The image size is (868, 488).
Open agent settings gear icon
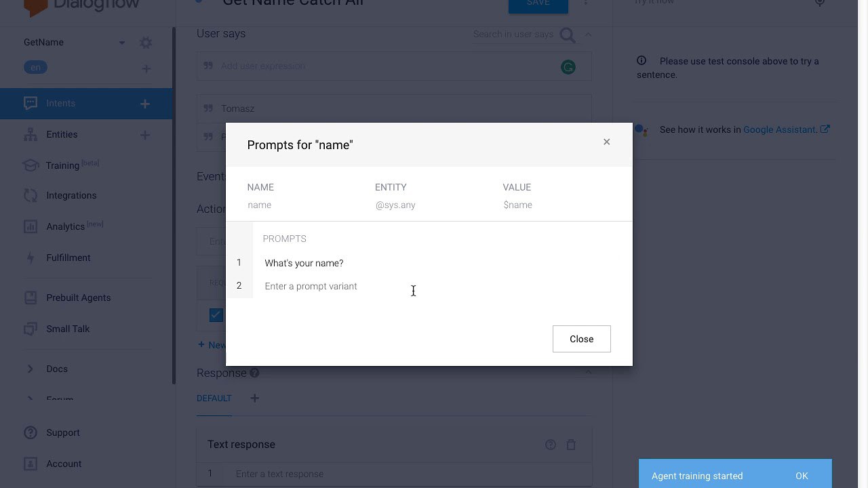[x=146, y=43]
